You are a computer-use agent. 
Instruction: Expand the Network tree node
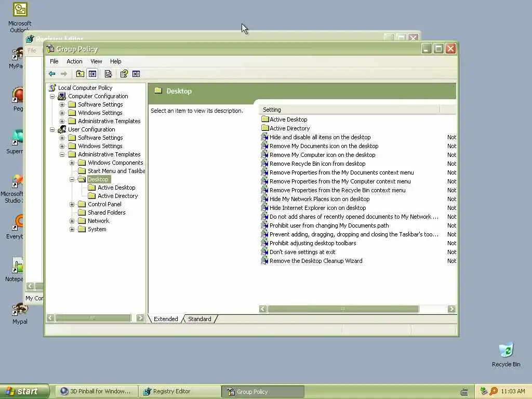(72, 221)
